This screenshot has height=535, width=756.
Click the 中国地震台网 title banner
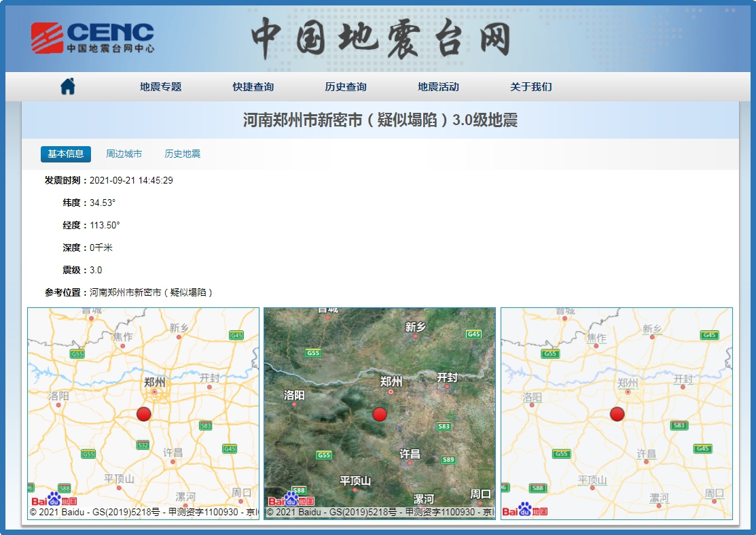pyautogui.click(x=380, y=37)
